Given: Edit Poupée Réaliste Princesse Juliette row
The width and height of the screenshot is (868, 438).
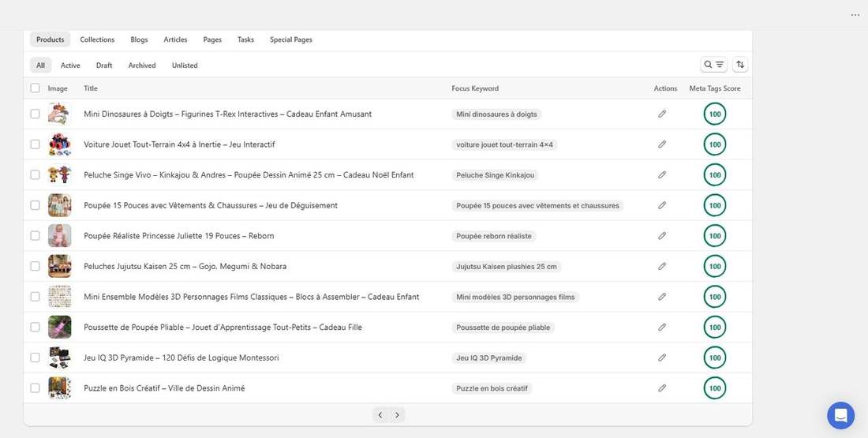Looking at the screenshot, I should click(661, 236).
